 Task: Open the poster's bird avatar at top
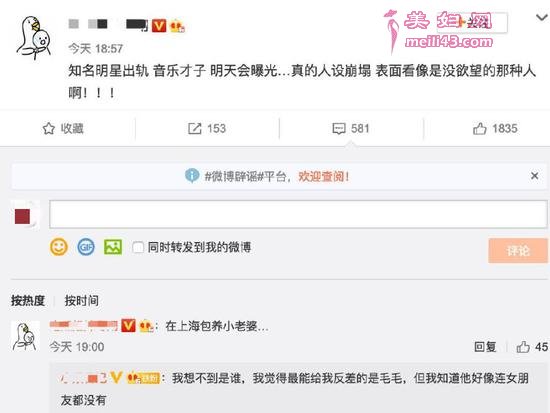[34, 38]
